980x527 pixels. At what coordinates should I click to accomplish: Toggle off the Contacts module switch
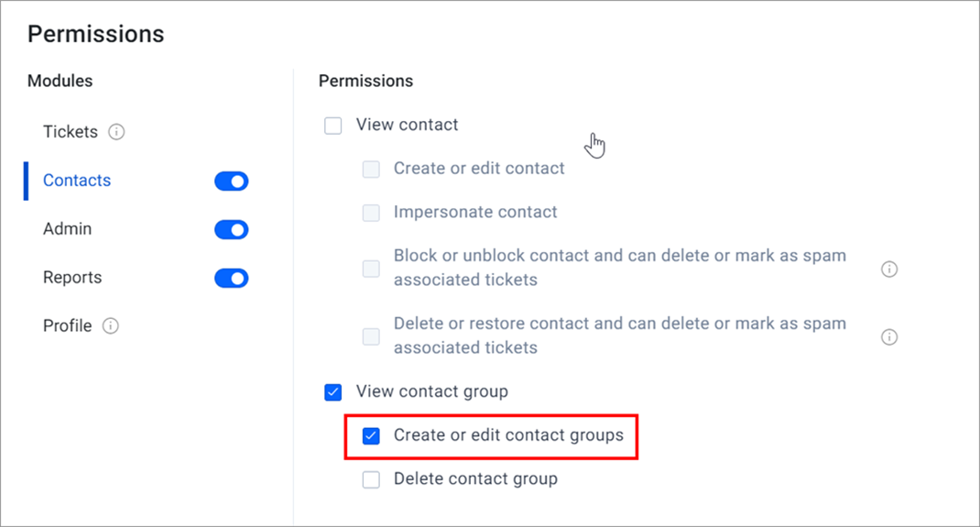pos(231,181)
